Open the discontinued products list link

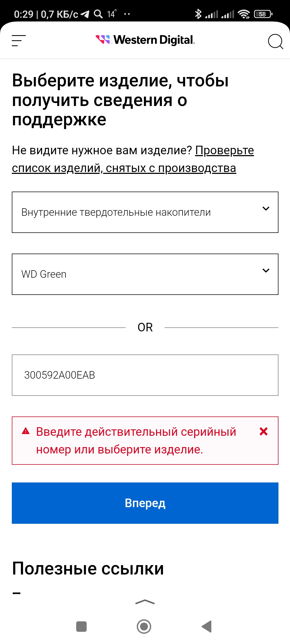pyautogui.click(x=133, y=159)
